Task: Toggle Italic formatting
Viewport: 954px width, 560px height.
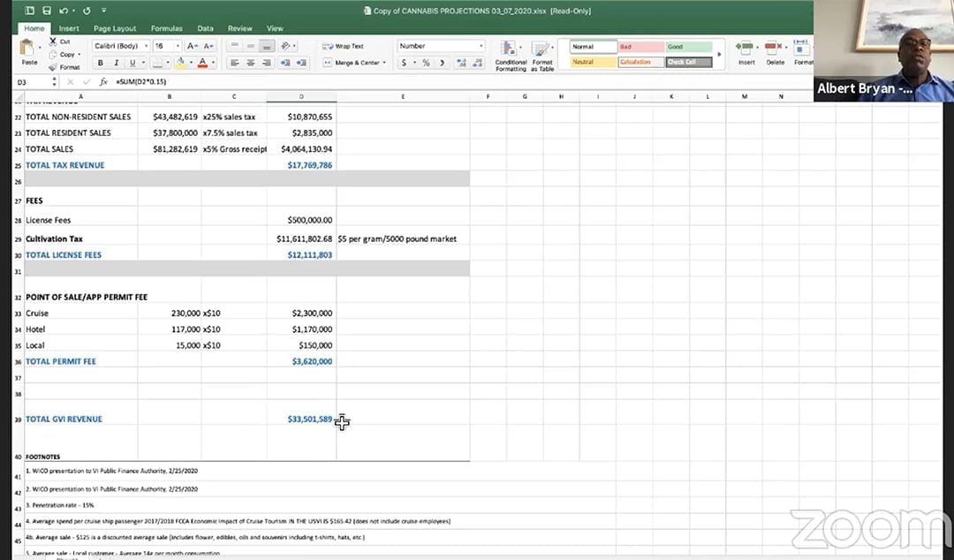Action: 117,63
